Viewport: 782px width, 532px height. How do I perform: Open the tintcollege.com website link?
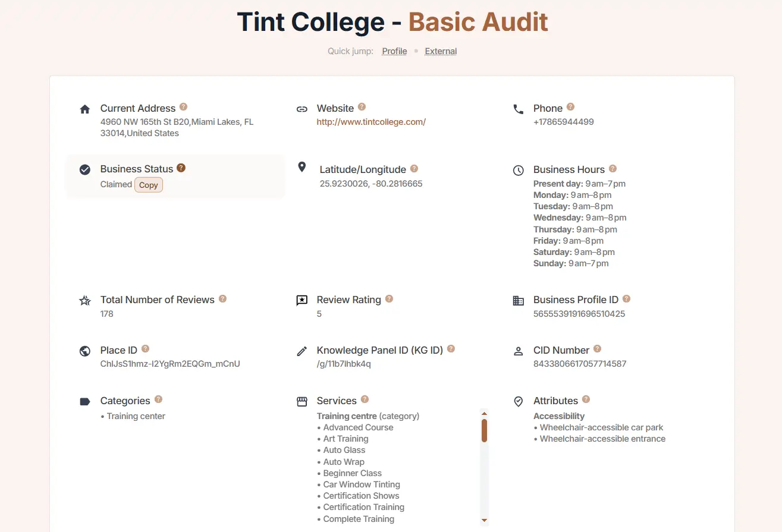(371, 121)
